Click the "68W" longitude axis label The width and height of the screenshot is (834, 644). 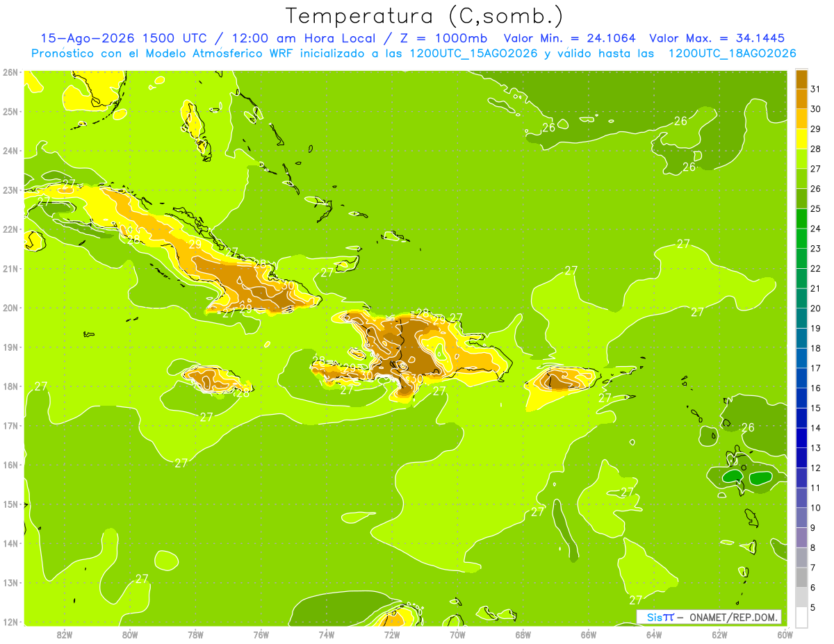[523, 634]
